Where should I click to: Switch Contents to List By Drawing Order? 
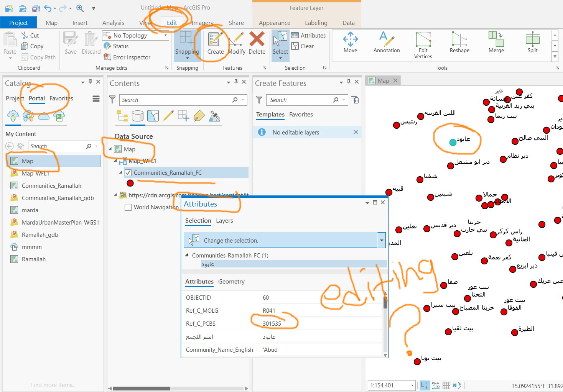tap(122, 116)
